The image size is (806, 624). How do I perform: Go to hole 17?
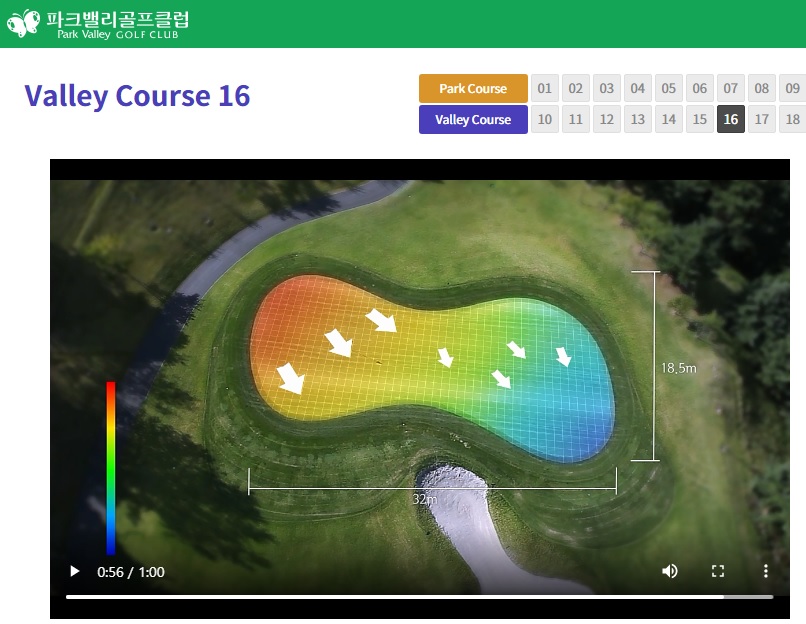click(761, 119)
